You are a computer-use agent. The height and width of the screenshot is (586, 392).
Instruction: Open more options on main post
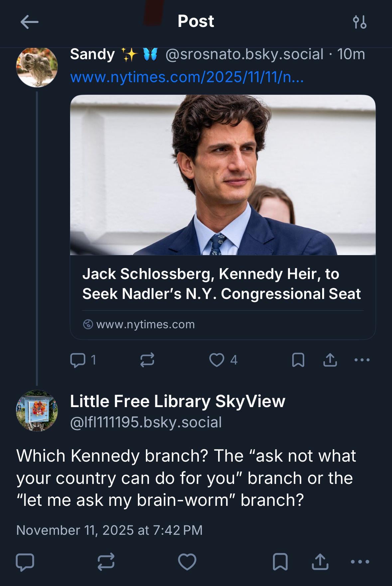(360, 562)
